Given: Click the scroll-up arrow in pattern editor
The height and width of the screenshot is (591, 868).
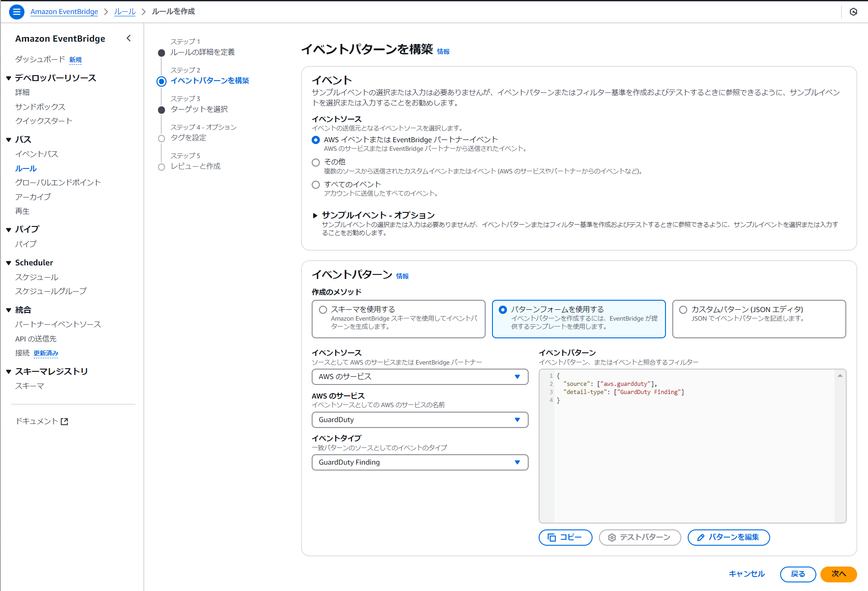Looking at the screenshot, I should [x=840, y=375].
